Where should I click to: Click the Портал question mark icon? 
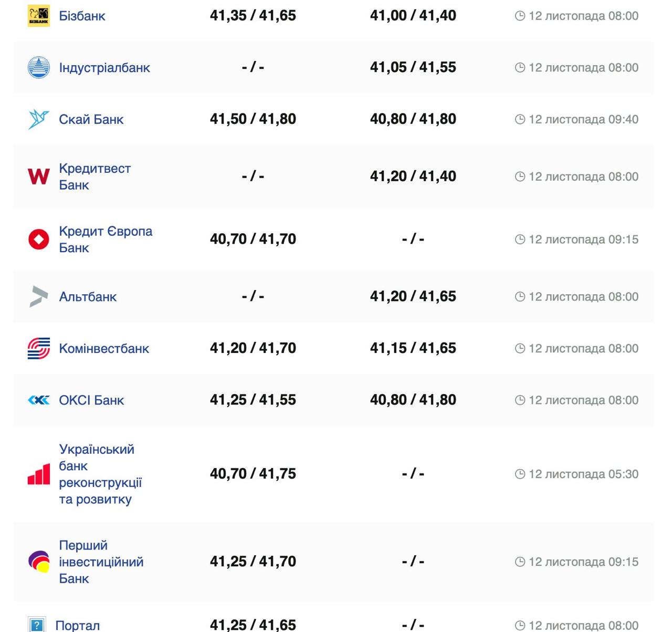[x=37, y=625]
